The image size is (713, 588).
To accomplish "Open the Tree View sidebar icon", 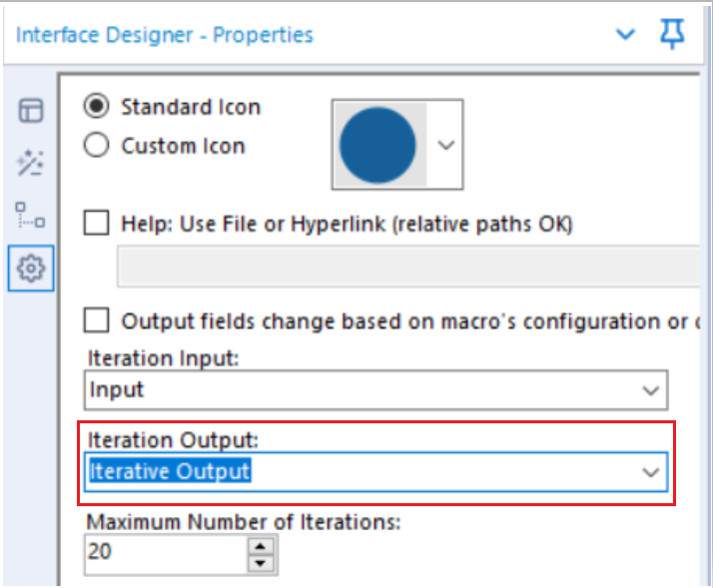I will [30, 215].
